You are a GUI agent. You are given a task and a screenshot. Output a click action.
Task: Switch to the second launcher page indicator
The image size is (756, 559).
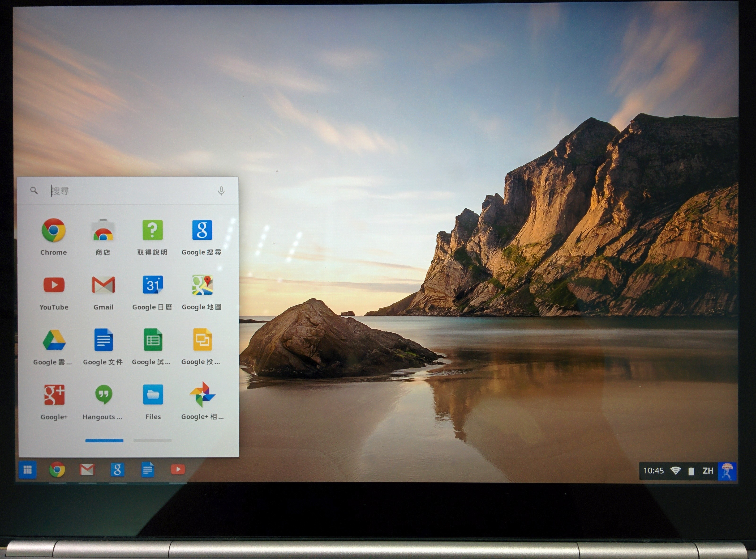click(152, 440)
